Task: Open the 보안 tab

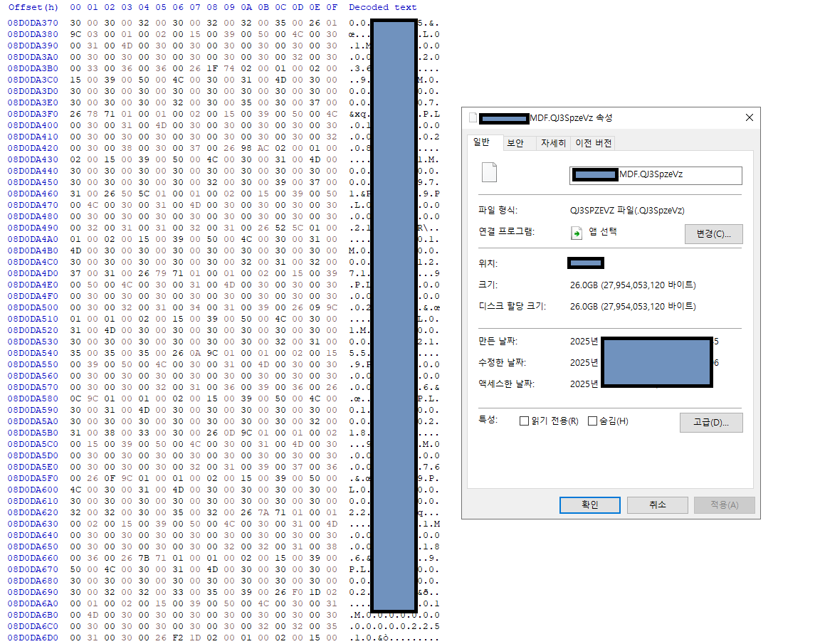Action: (515, 143)
